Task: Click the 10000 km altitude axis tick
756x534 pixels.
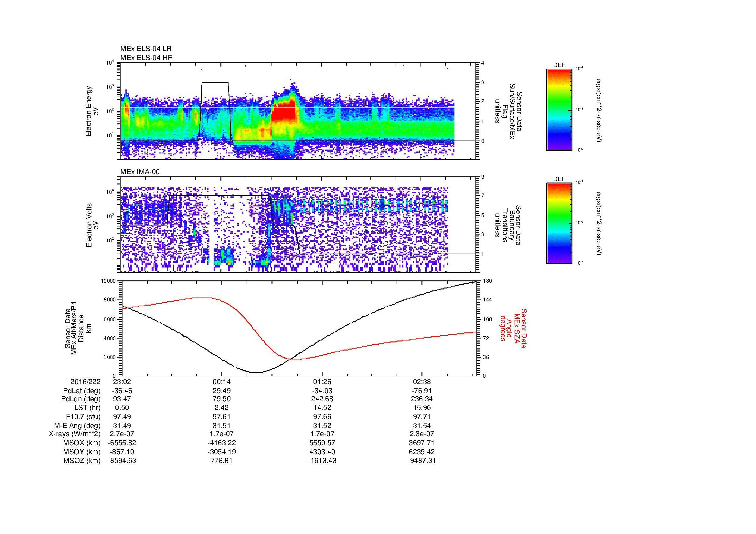Action: (x=108, y=281)
